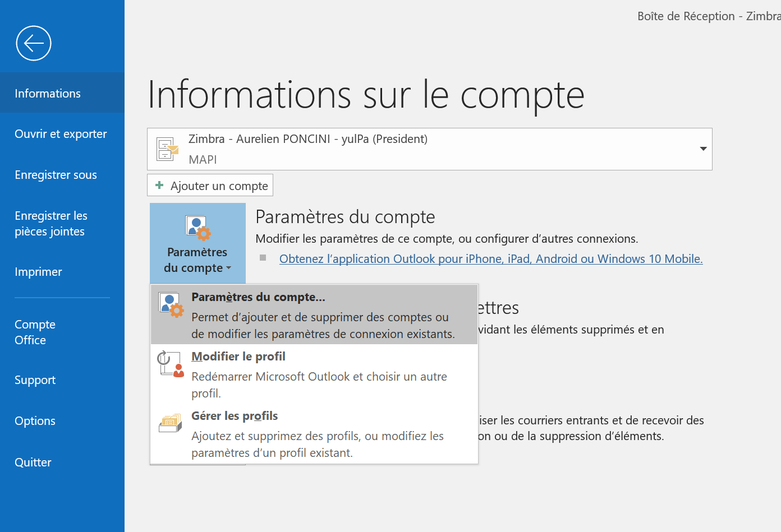Click the 'Permet d'ajouter et de supprimer' description text
The width and height of the screenshot is (781, 532).
click(x=323, y=325)
